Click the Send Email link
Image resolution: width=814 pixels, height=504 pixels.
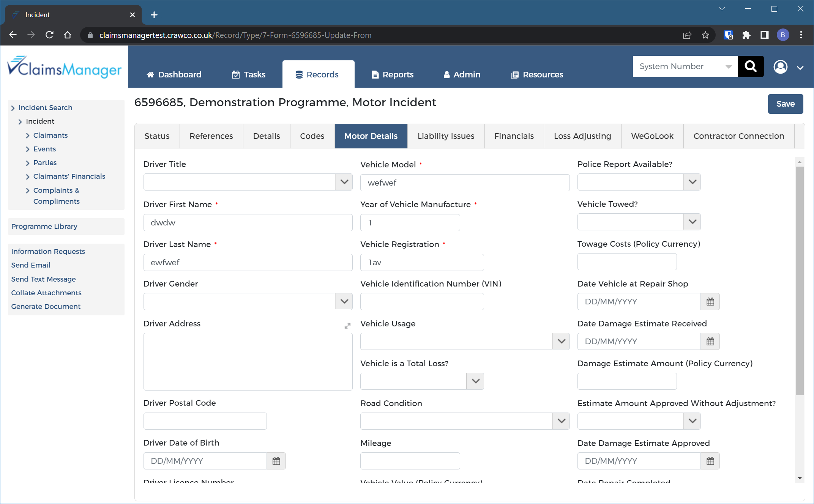pos(30,265)
